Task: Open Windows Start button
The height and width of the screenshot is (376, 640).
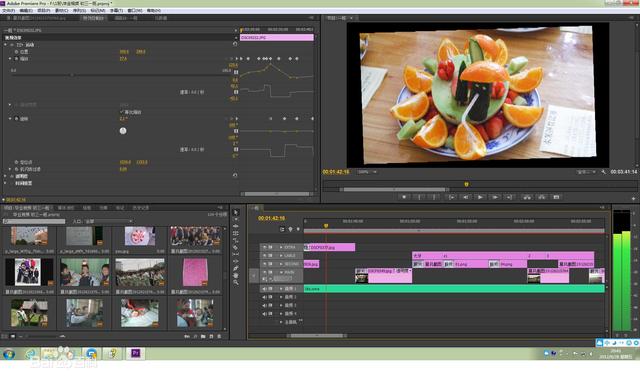Action: pyautogui.click(x=9, y=354)
